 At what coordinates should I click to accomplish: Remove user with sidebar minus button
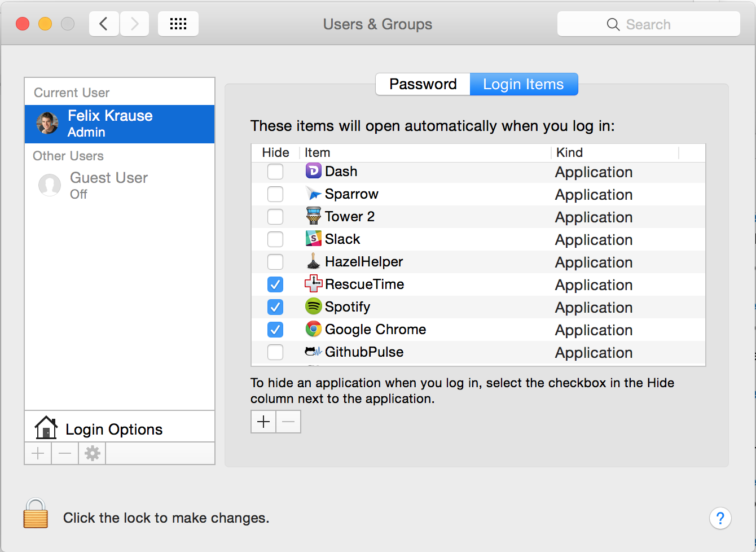(65, 453)
